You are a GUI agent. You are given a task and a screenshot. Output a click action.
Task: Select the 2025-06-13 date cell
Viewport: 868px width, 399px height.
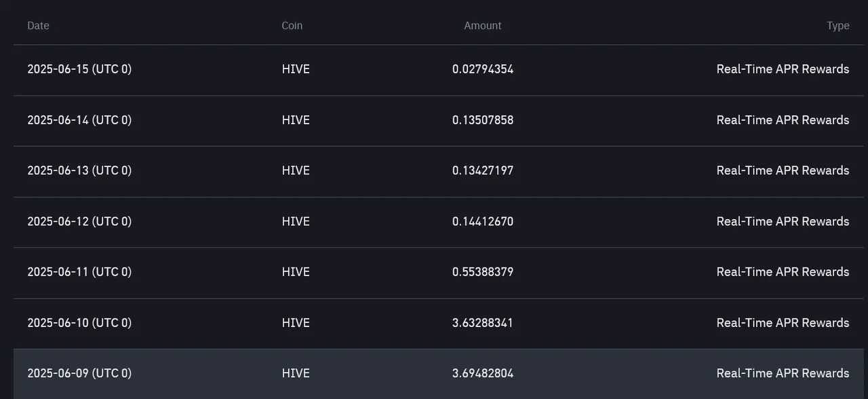point(79,170)
